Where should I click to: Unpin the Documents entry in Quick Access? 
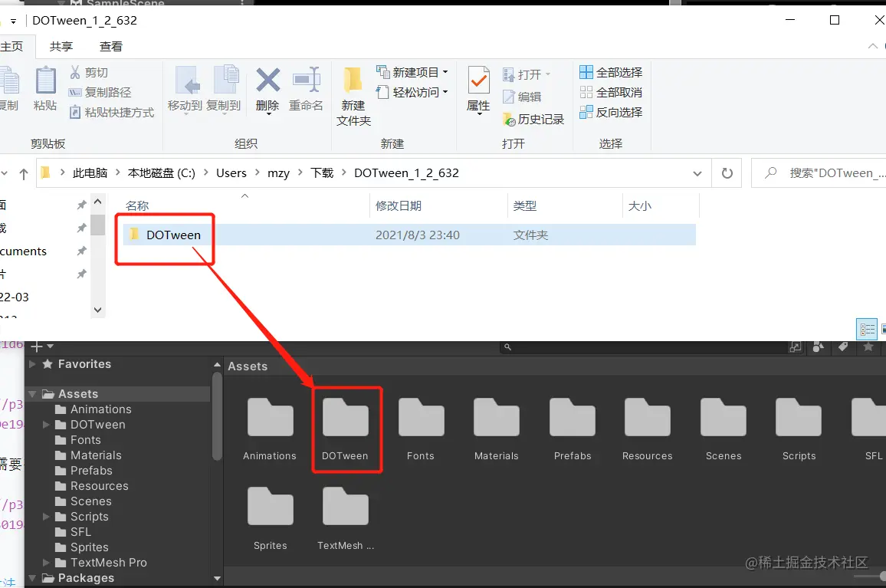(82, 251)
